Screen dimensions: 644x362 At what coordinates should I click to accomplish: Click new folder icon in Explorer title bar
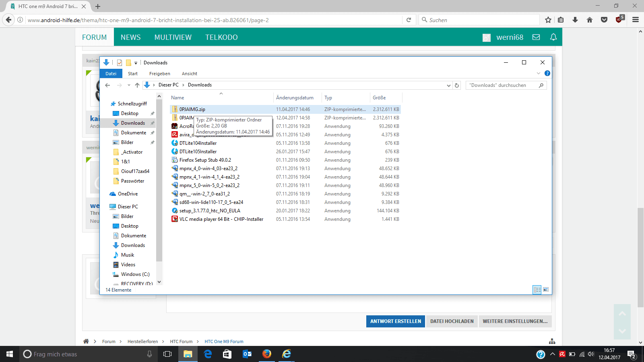(128, 63)
